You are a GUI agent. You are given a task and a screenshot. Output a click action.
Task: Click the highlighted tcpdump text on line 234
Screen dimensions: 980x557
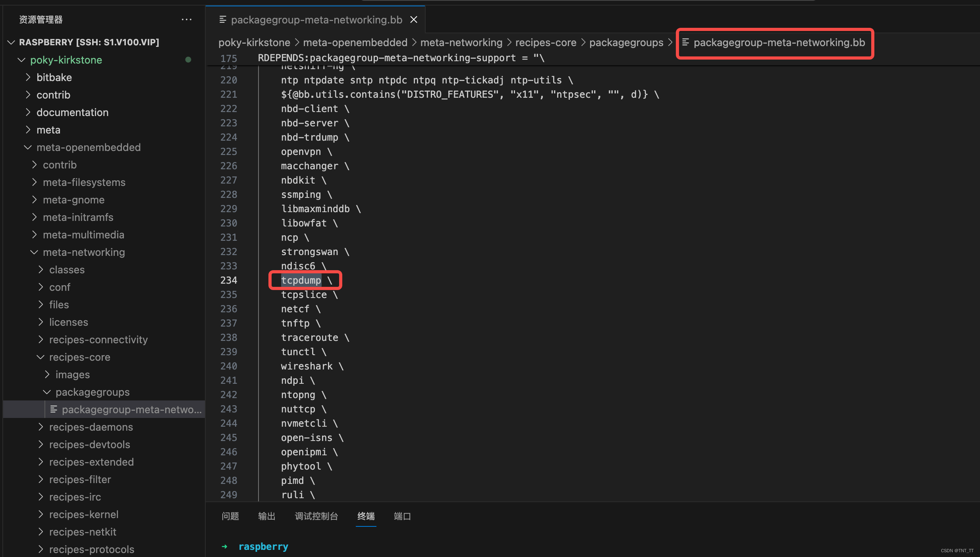[x=301, y=280]
